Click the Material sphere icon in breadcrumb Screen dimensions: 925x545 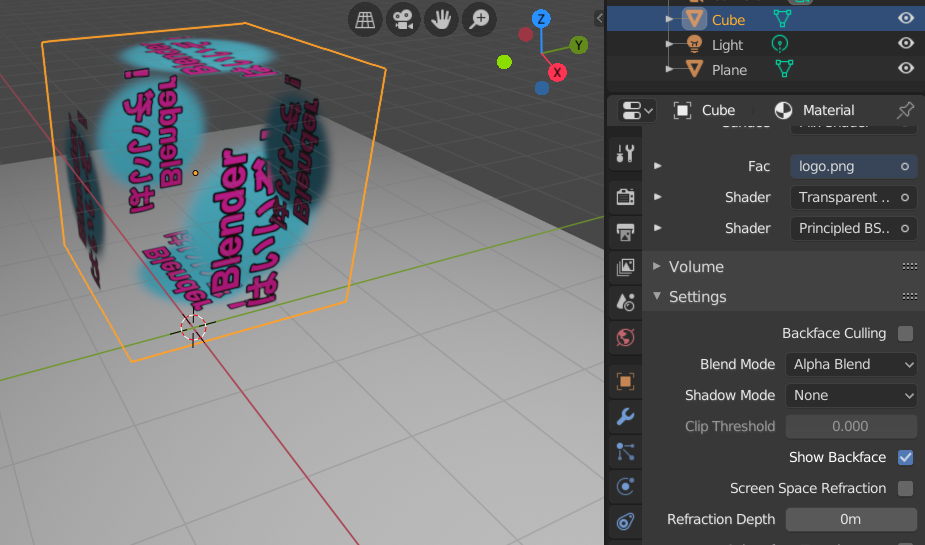[x=783, y=110]
